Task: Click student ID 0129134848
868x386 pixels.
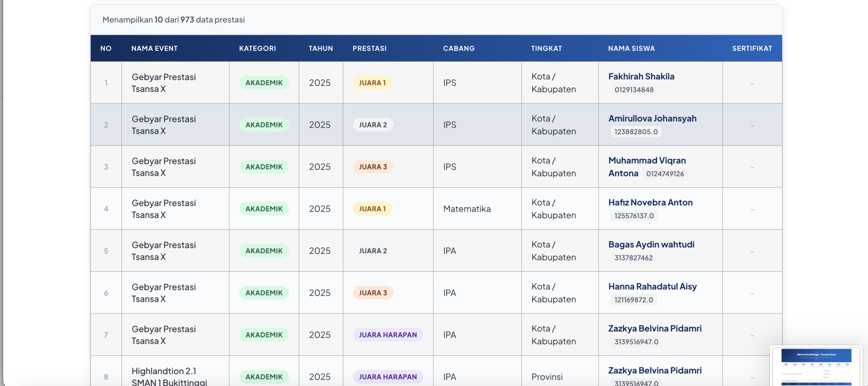Action: pos(634,90)
